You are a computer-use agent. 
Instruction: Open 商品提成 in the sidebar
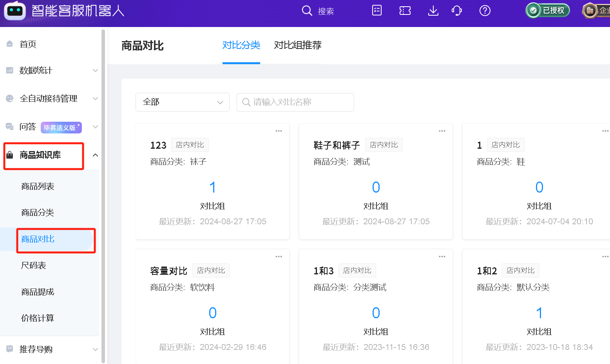38,292
